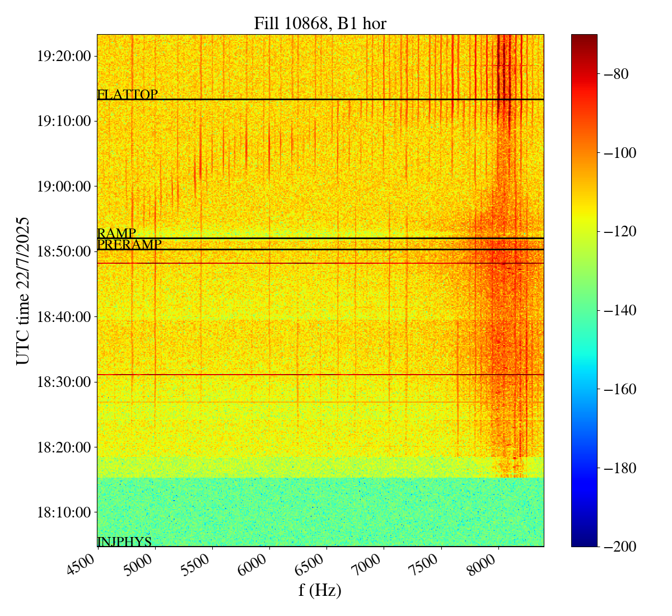This screenshot has width=672, height=616.
Task: Select the PRERAMP marker label
Action: click(129, 245)
